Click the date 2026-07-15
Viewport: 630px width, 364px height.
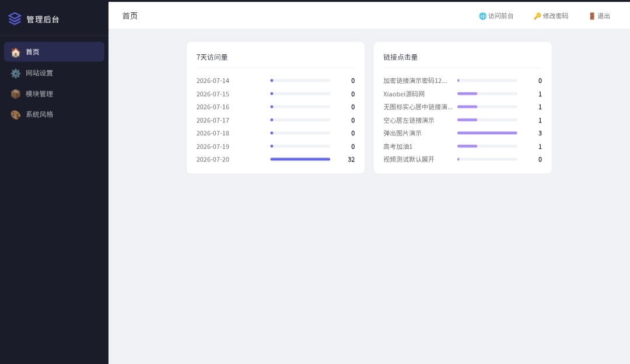(x=212, y=94)
